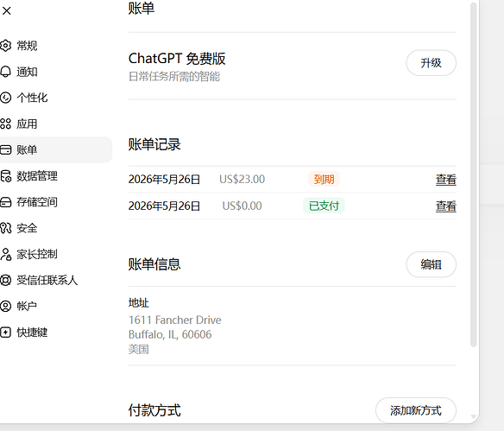Click the database icon next to 数据管理
This screenshot has height=431, width=504.
coord(5,176)
